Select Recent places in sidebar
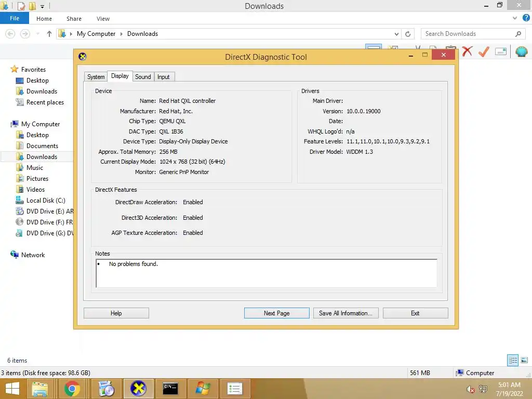This screenshot has width=532, height=399. [45, 102]
